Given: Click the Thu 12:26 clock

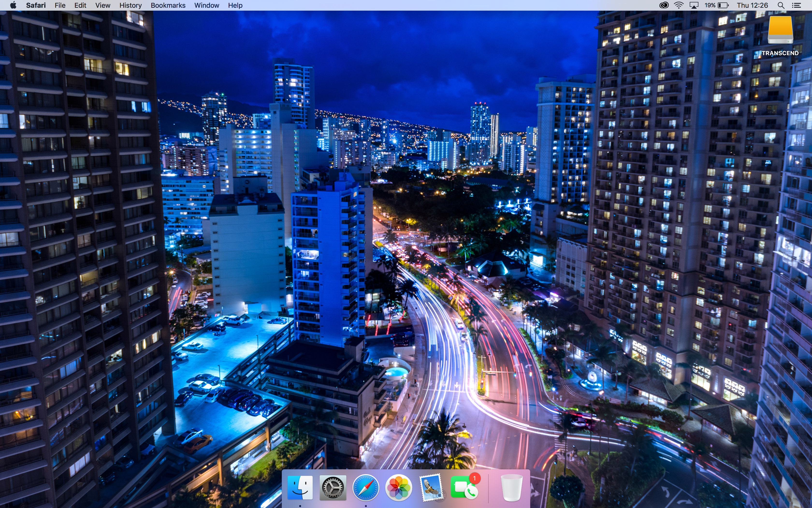Looking at the screenshot, I should point(752,5).
